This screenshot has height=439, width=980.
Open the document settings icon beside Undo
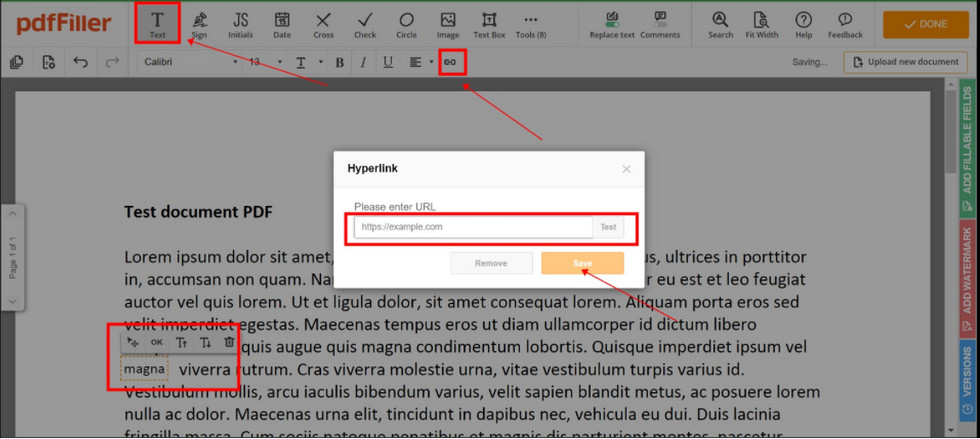[x=49, y=62]
